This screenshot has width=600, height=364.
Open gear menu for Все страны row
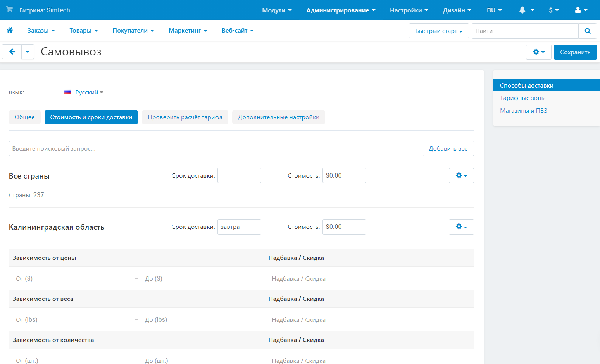click(x=461, y=176)
